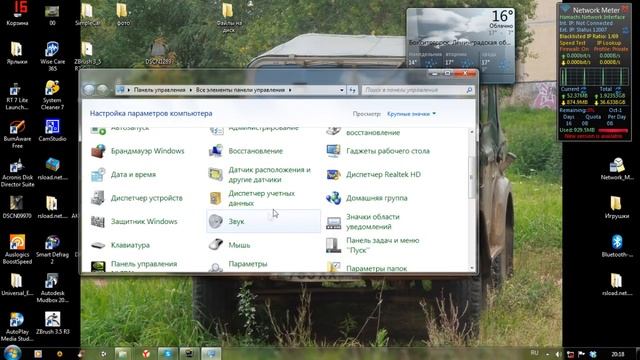Open the Восстановление item

pos(245,151)
